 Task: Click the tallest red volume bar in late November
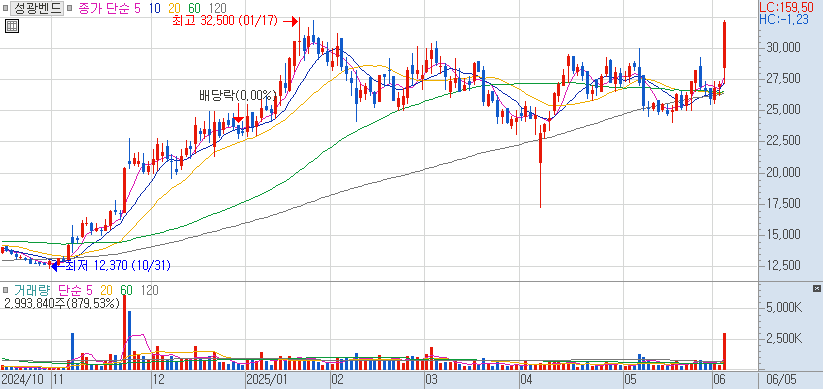pos(124,333)
